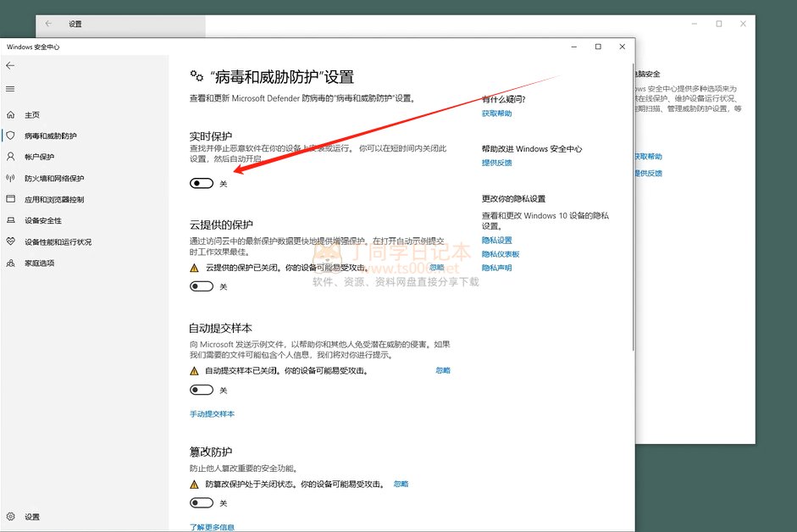Image resolution: width=797 pixels, height=532 pixels.
Task: Open the hamburger navigation menu
Action: point(10,89)
